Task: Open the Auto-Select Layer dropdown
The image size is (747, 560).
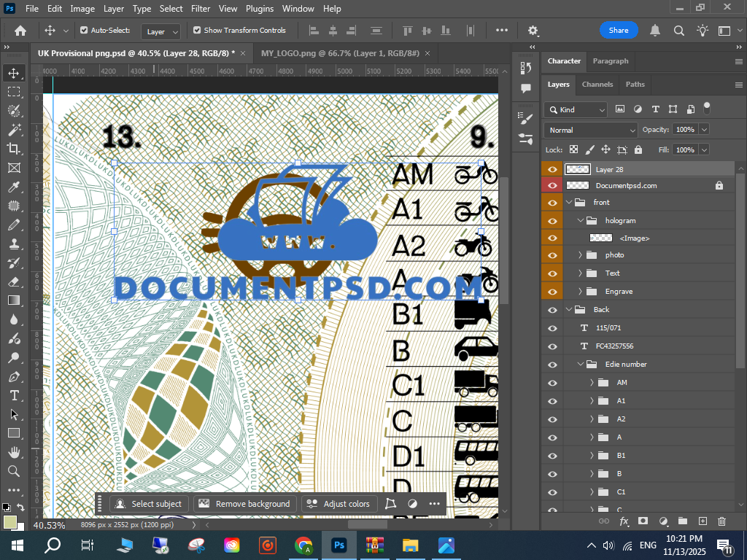Action: 162,31
